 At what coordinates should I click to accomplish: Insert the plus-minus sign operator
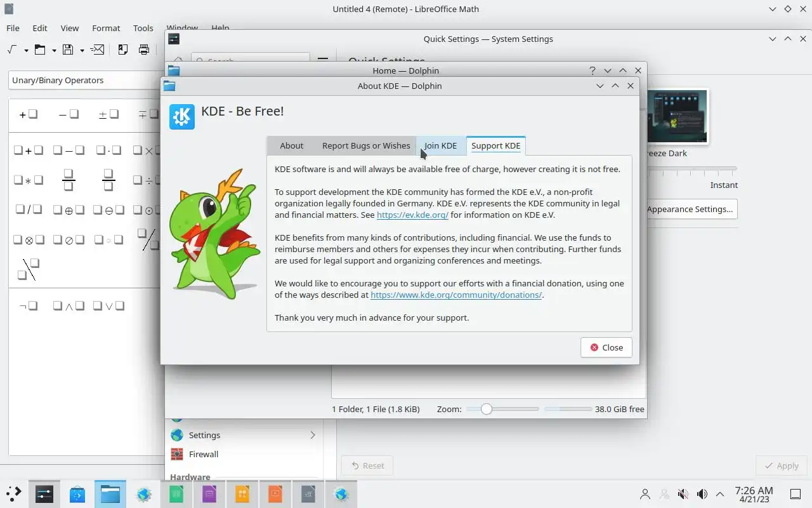pyautogui.click(x=108, y=114)
